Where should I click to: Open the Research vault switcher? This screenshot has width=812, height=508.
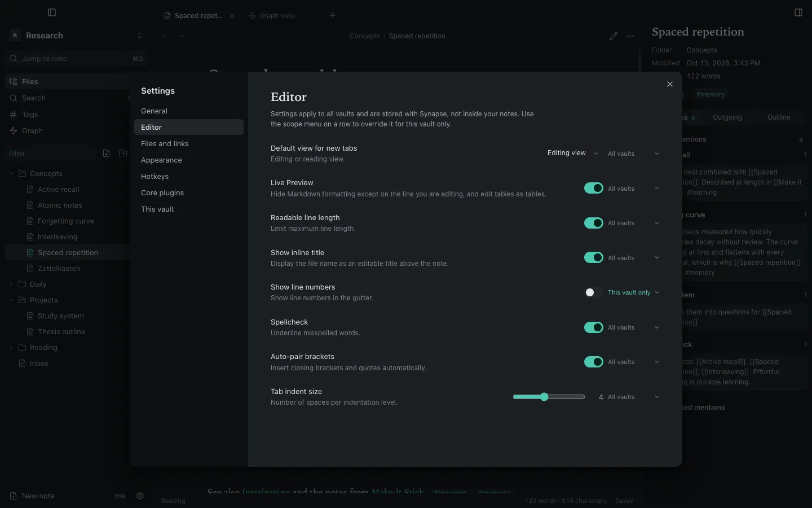click(76, 36)
